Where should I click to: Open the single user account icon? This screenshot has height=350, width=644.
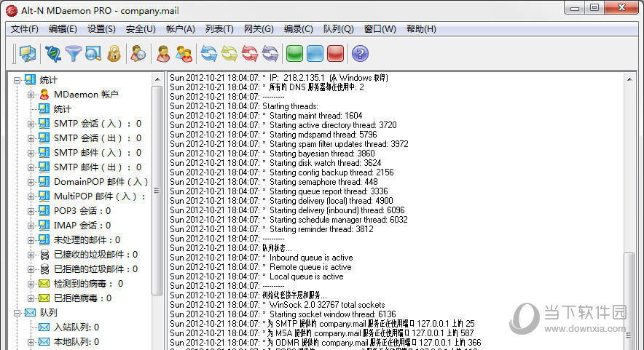[x=163, y=54]
